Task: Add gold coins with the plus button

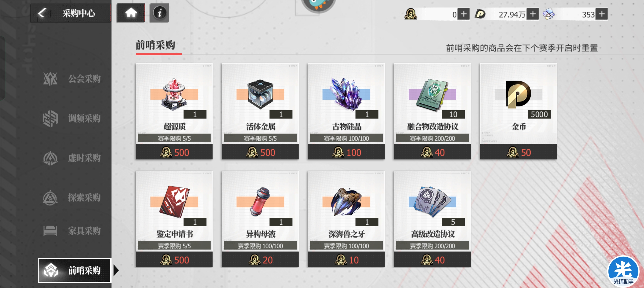Action: 532,14
